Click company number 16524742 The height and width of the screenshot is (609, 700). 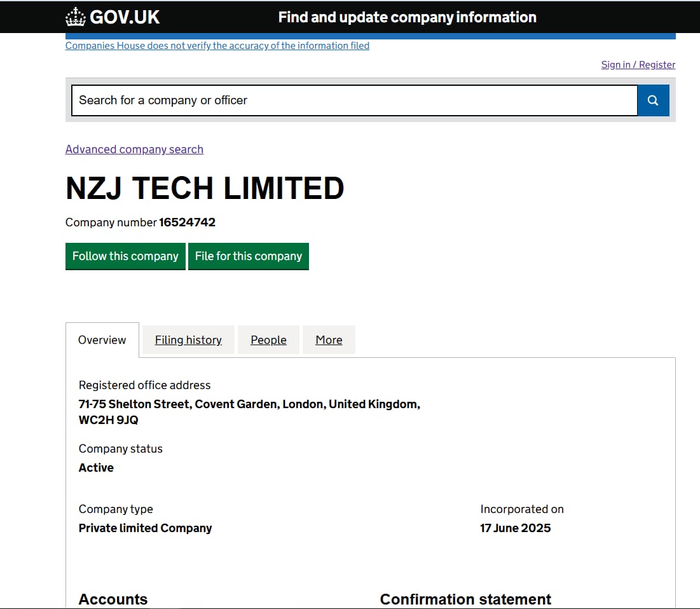187,222
